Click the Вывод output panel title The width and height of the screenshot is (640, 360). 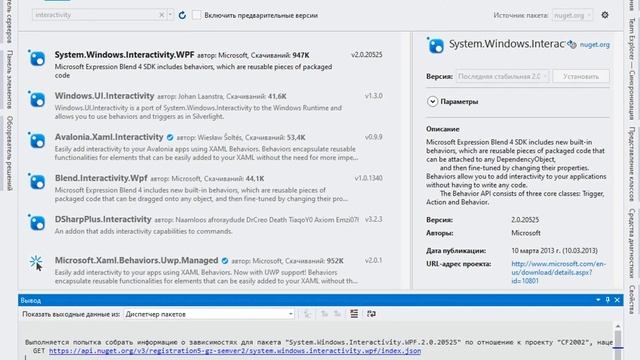31,300
